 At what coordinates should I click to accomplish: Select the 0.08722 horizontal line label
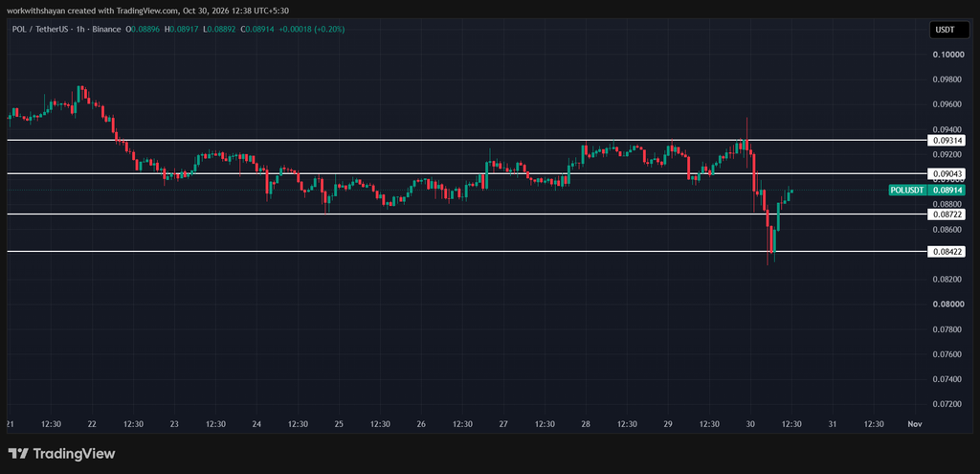[947, 214]
